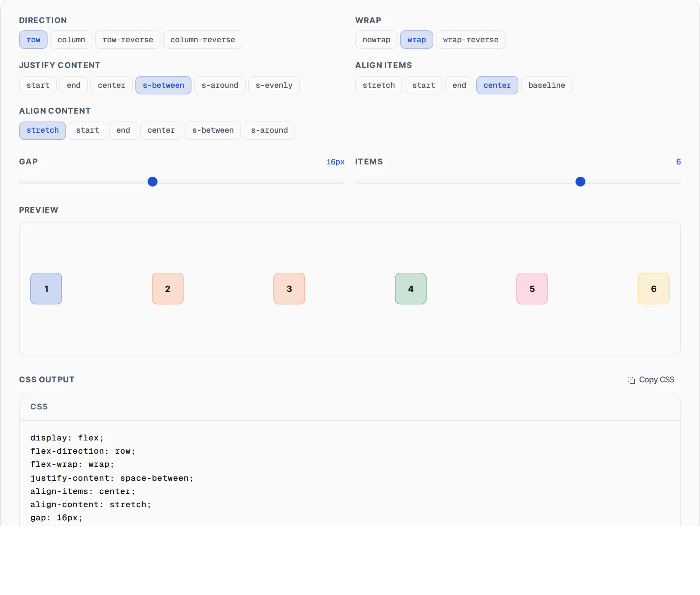Select s-between under Align Content
700x595 pixels.
click(213, 130)
